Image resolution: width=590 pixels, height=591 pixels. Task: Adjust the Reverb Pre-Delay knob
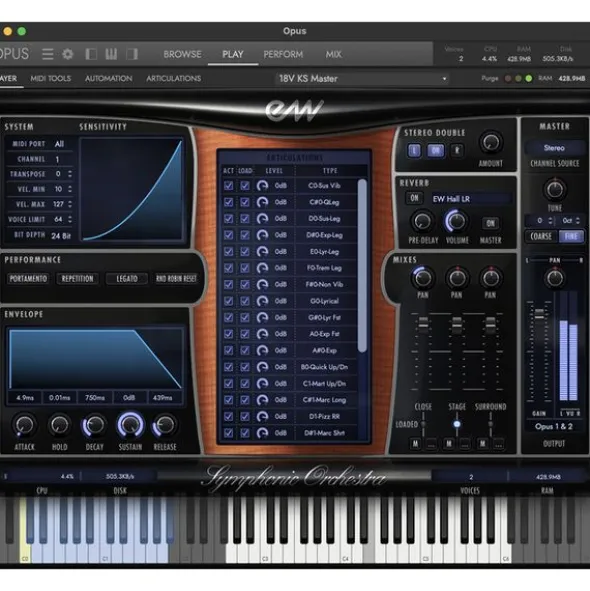coord(422,221)
